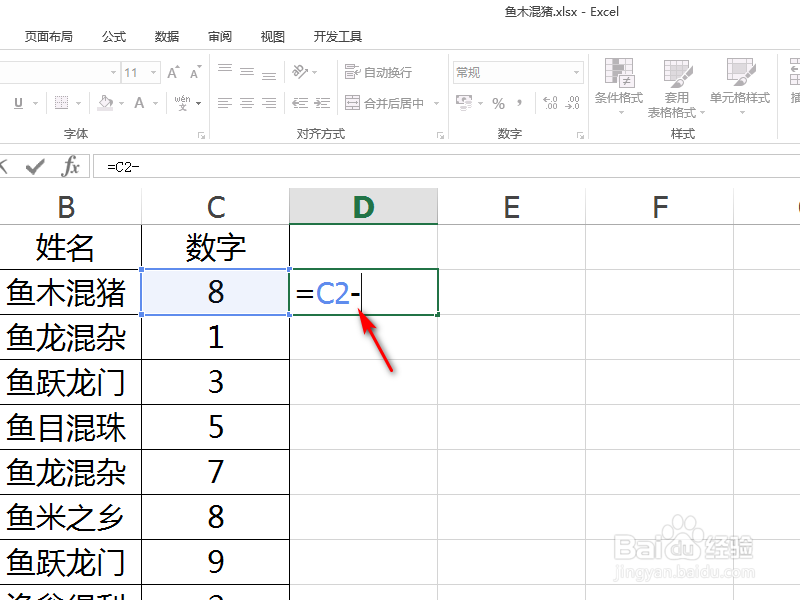The height and width of the screenshot is (600, 800).
Task: Open the underline style dropdown arrow
Action: click(x=35, y=104)
